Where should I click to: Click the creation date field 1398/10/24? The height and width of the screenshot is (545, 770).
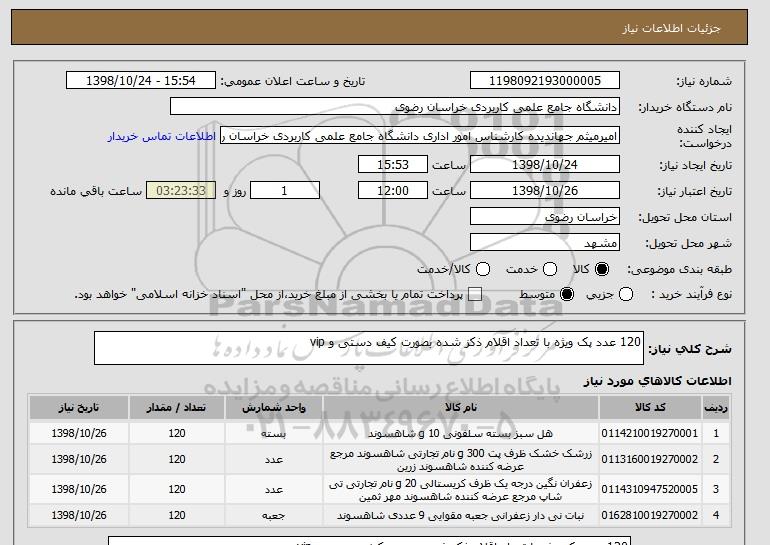(x=545, y=164)
